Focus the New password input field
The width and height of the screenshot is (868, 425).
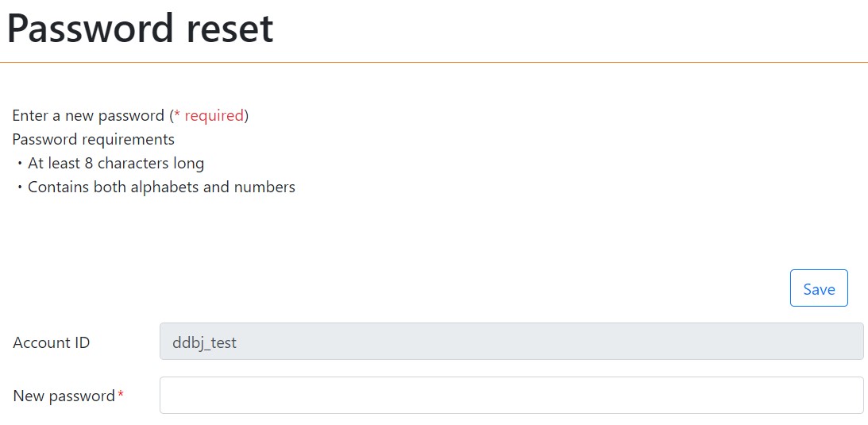coord(511,395)
